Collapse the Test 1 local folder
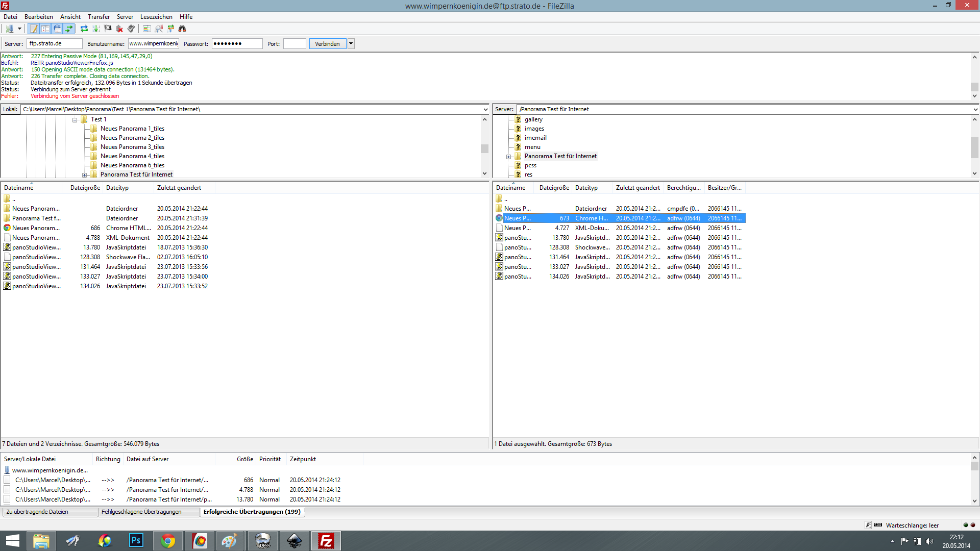980x551 pixels. [x=75, y=120]
